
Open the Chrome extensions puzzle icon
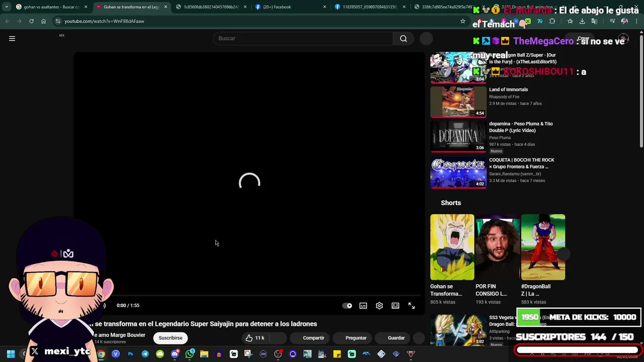click(552, 21)
